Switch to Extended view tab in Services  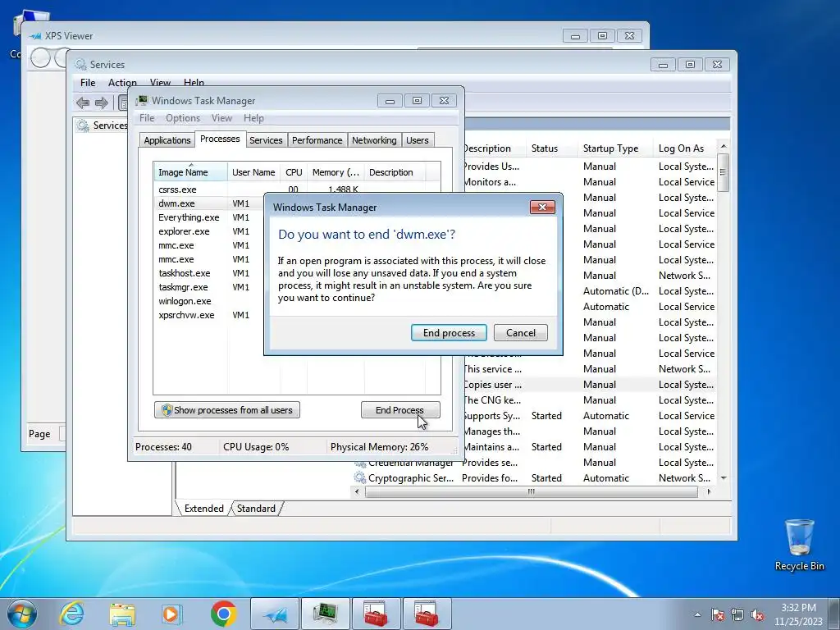[203, 509]
